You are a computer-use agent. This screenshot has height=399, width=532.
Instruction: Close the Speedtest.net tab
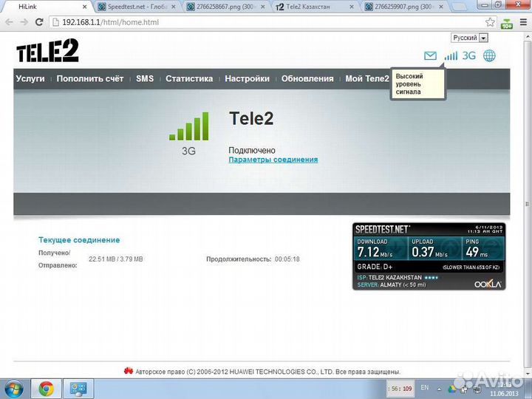point(173,7)
